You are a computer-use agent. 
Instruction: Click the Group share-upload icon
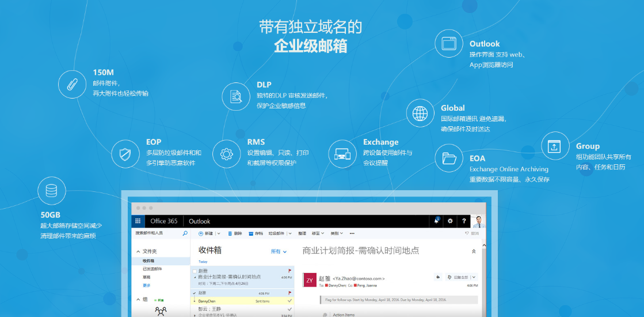[x=555, y=146]
